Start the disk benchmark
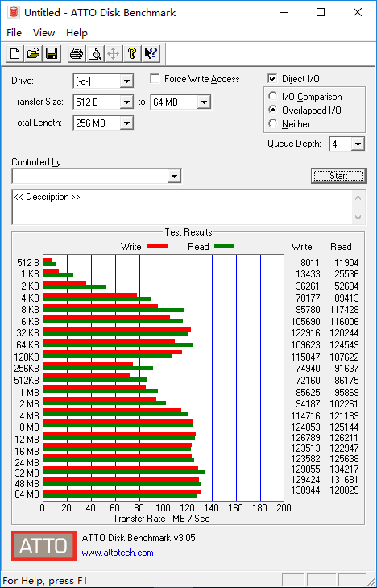The height and width of the screenshot is (588, 377). [x=338, y=176]
